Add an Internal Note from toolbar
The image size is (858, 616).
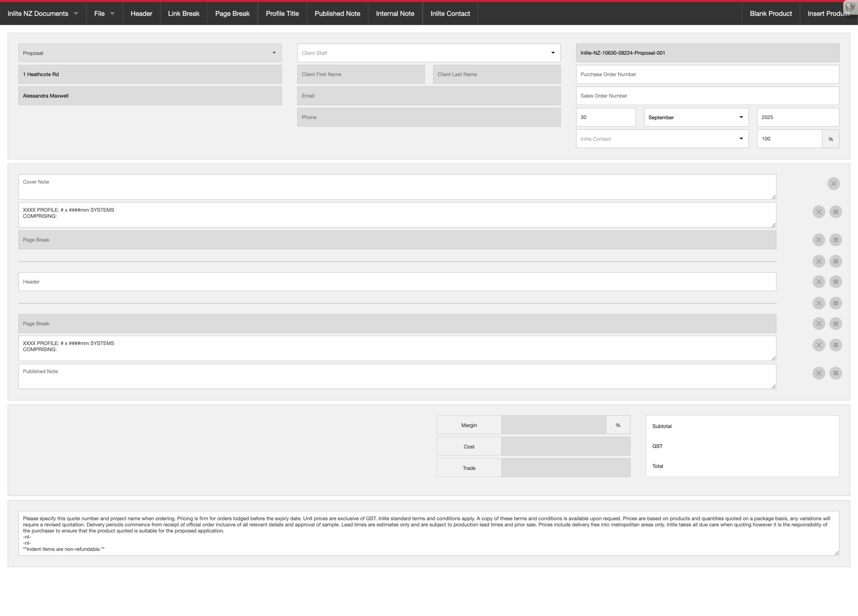(395, 14)
